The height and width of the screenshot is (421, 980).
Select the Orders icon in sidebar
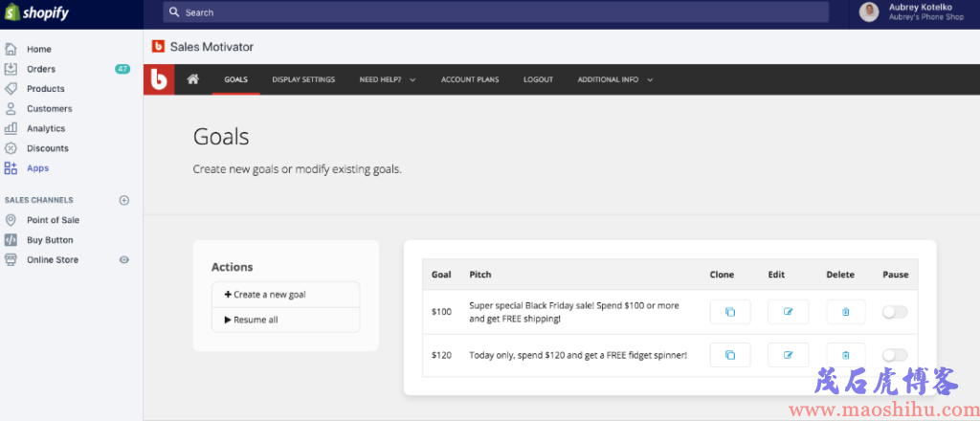(x=11, y=69)
